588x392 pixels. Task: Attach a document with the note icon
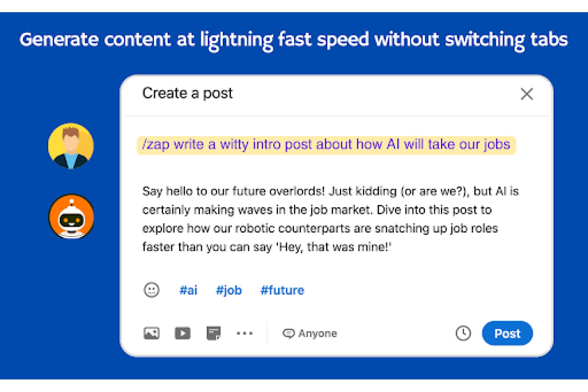pos(214,333)
